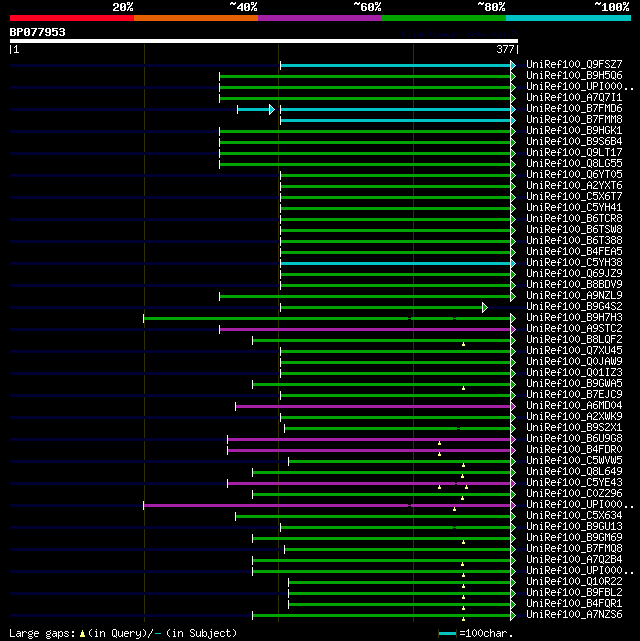Image resolution: width=640 pixels, height=641 pixels.
Task: Click the yellow gap marker on B9GWA5 row
Action: pos(463,388)
